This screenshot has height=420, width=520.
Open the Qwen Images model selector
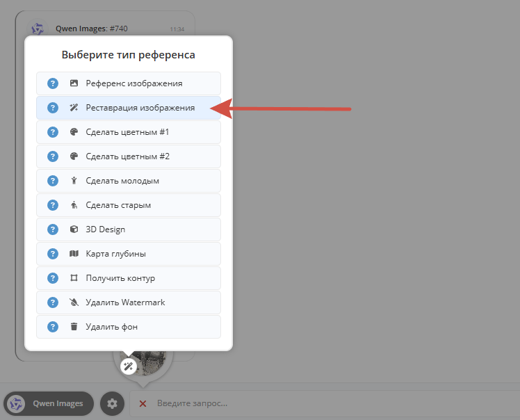click(x=49, y=403)
